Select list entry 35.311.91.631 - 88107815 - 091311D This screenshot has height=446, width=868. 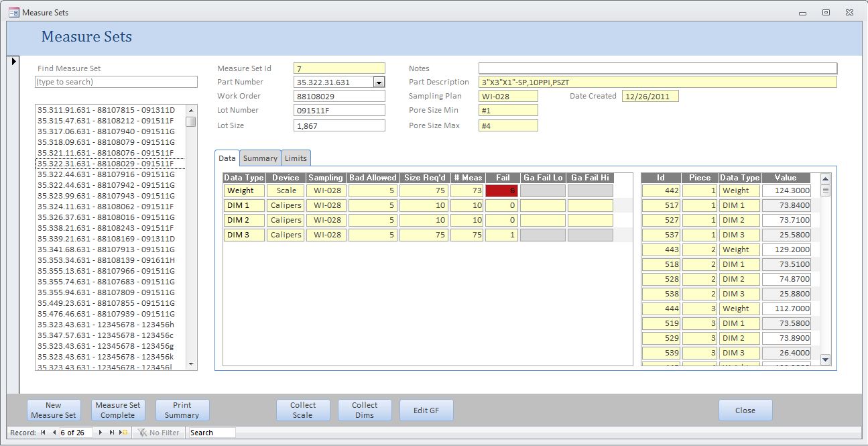pyautogui.click(x=111, y=110)
